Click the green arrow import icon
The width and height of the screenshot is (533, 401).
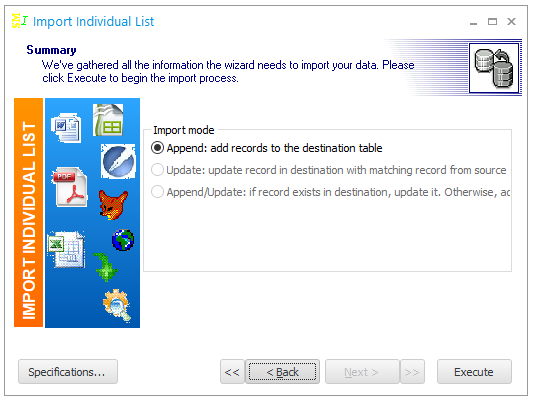click(105, 267)
